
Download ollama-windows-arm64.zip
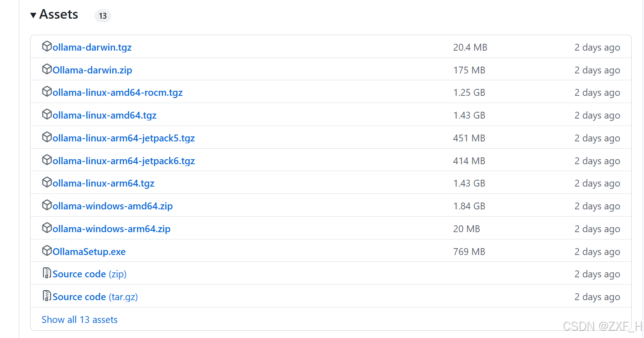point(111,229)
